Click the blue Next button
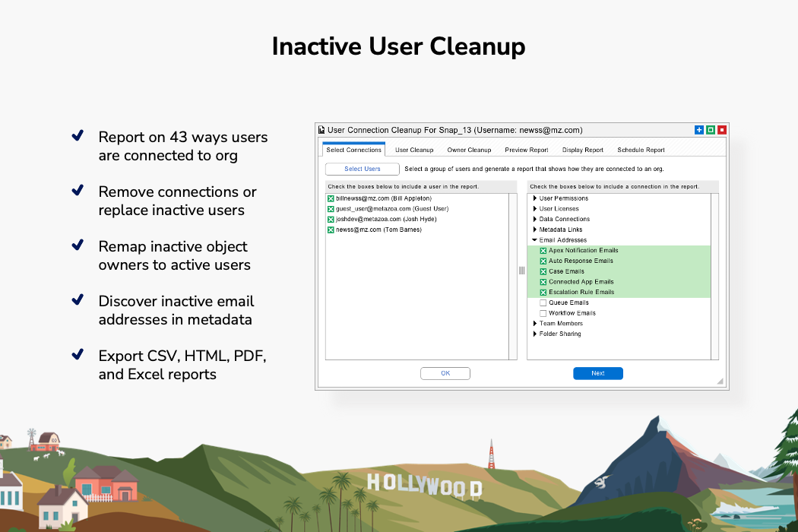798x532 pixels. [598, 373]
